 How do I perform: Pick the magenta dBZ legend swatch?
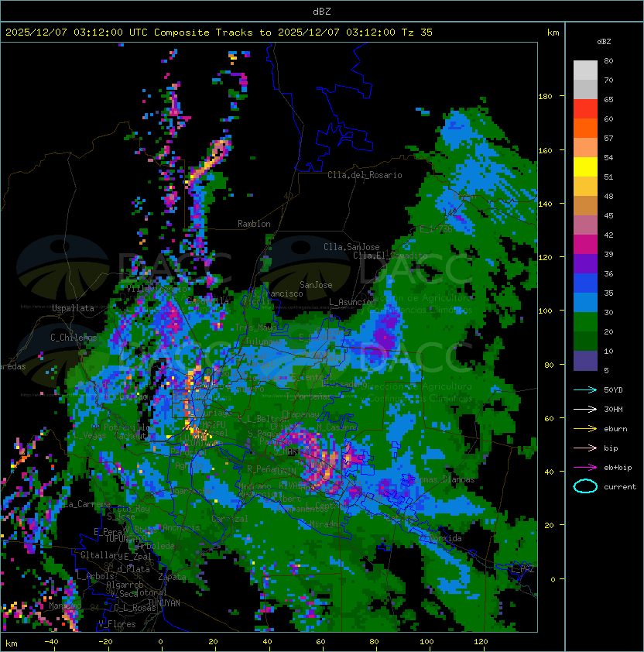[x=585, y=245]
